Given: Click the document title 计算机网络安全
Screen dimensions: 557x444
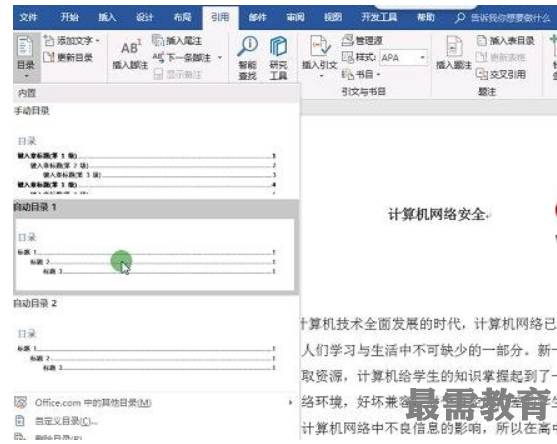Looking at the screenshot, I should pos(437,214).
